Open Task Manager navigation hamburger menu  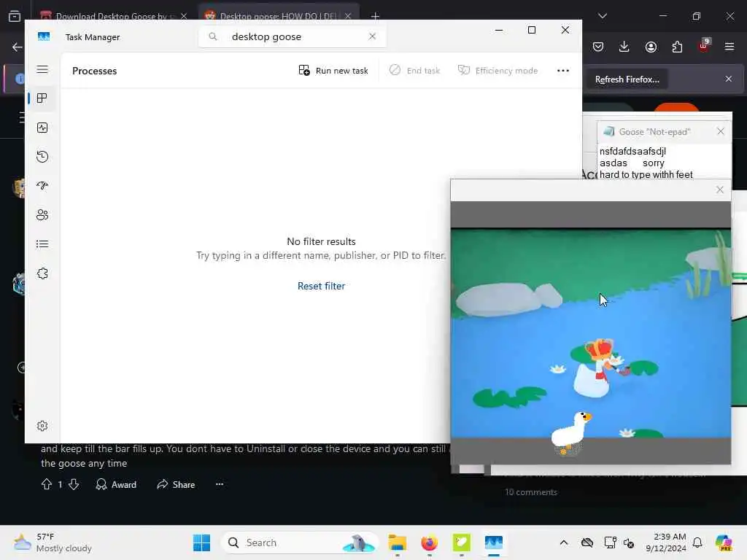point(42,69)
